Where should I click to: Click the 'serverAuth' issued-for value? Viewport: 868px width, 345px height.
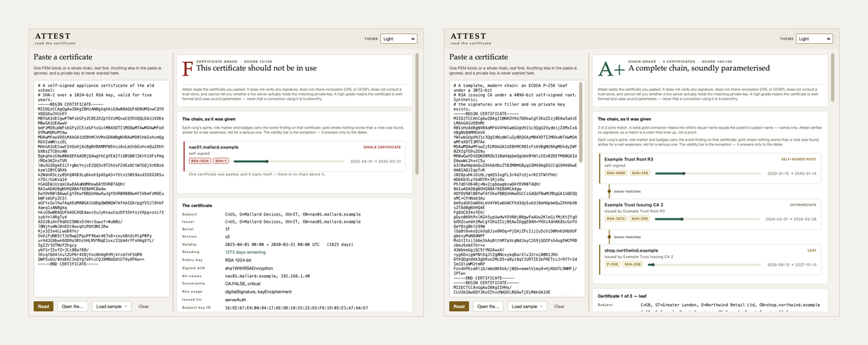[x=235, y=300]
